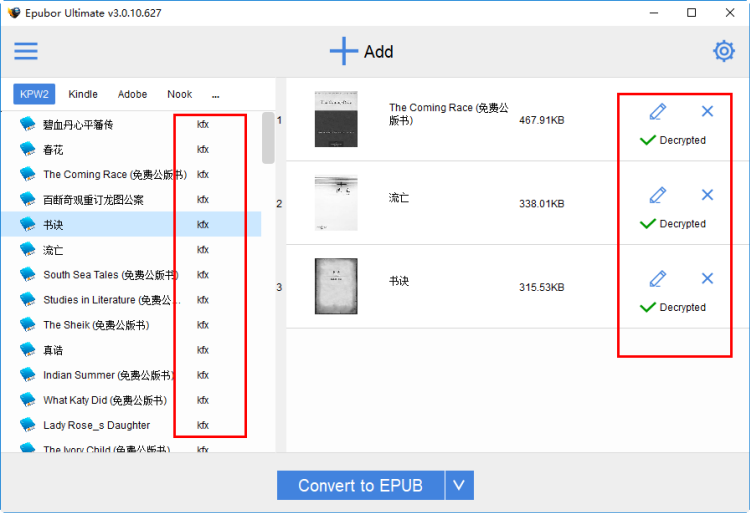Switch to the Kindle tab
The height and width of the screenshot is (513, 750).
click(83, 94)
